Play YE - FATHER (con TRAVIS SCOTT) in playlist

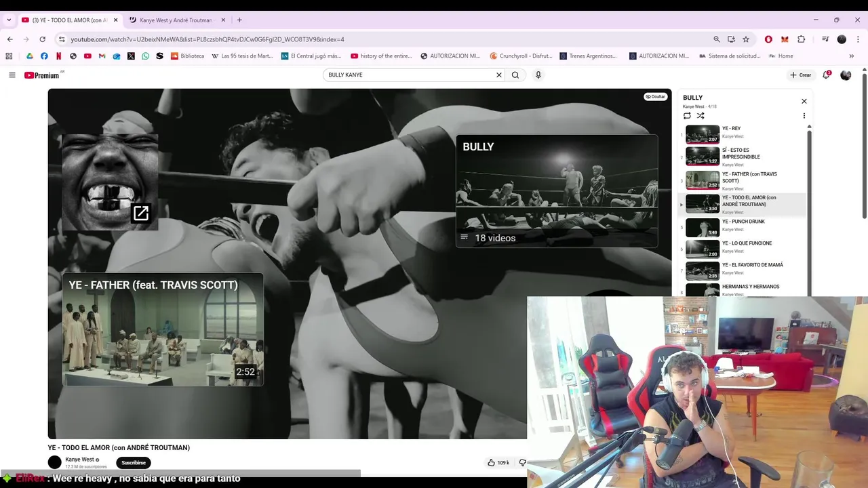[743, 180]
